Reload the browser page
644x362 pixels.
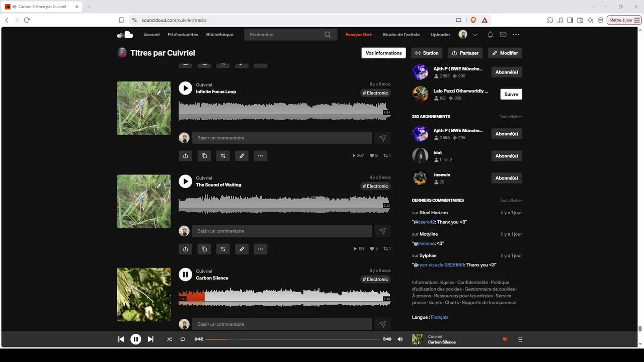tap(27, 20)
